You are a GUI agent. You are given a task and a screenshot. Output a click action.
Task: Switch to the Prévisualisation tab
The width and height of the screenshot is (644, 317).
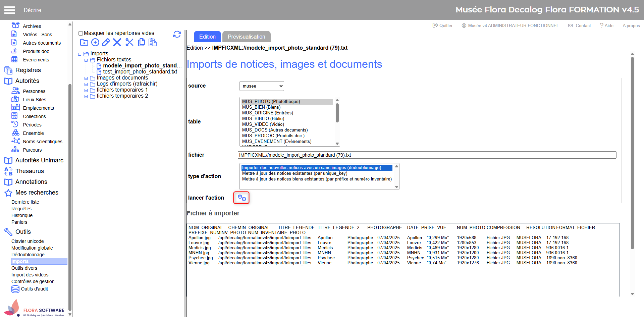coord(247,37)
